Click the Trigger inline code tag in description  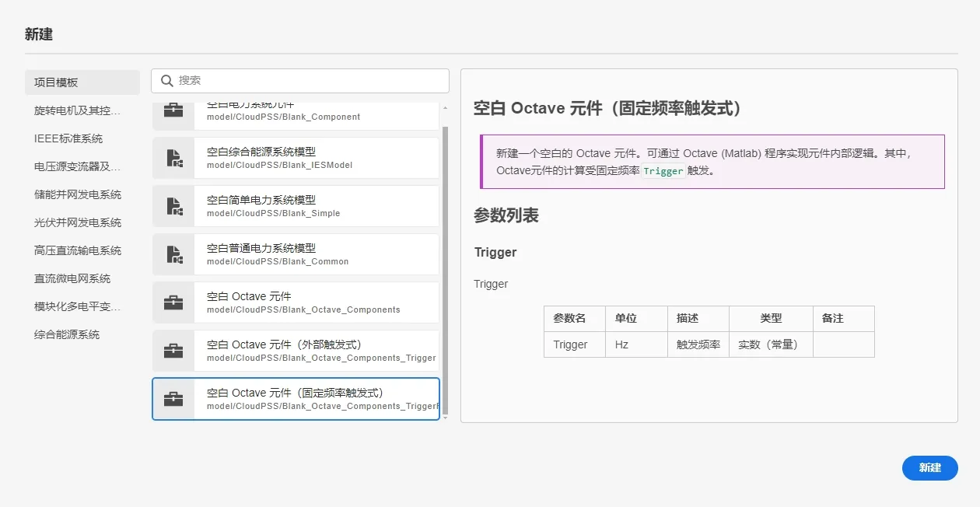click(x=663, y=171)
